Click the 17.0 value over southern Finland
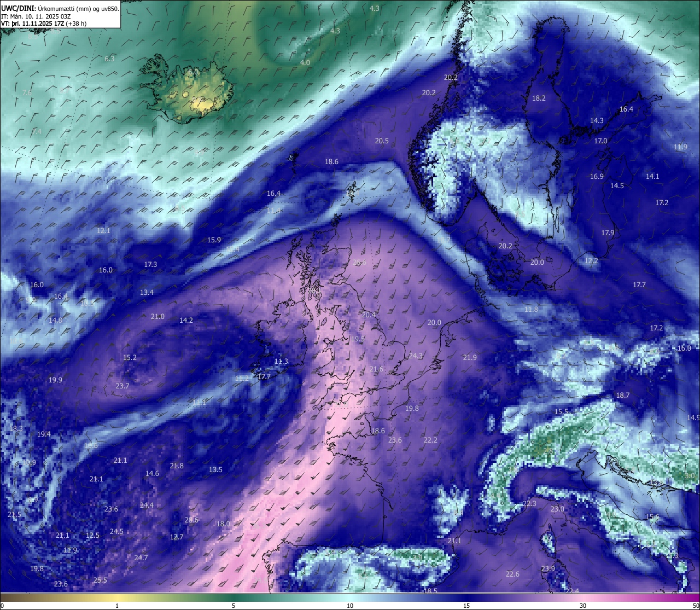This screenshot has height=610, width=700. point(600,141)
